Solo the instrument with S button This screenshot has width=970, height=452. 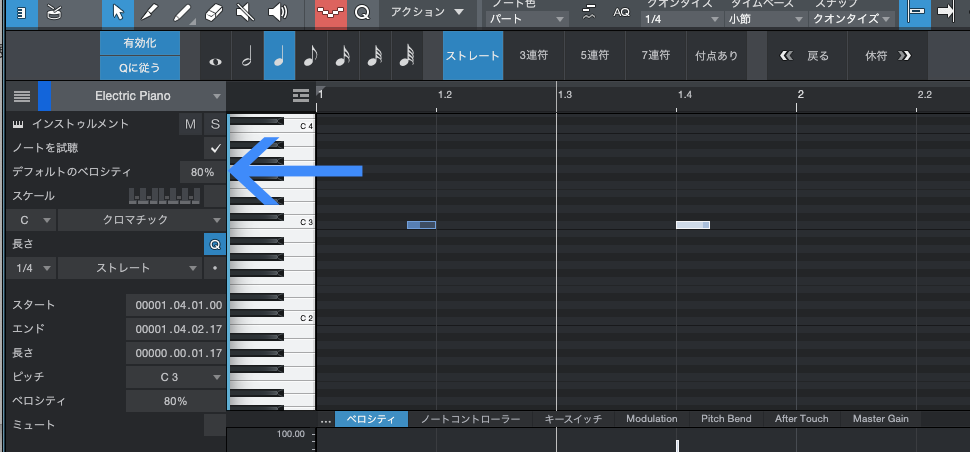215,124
